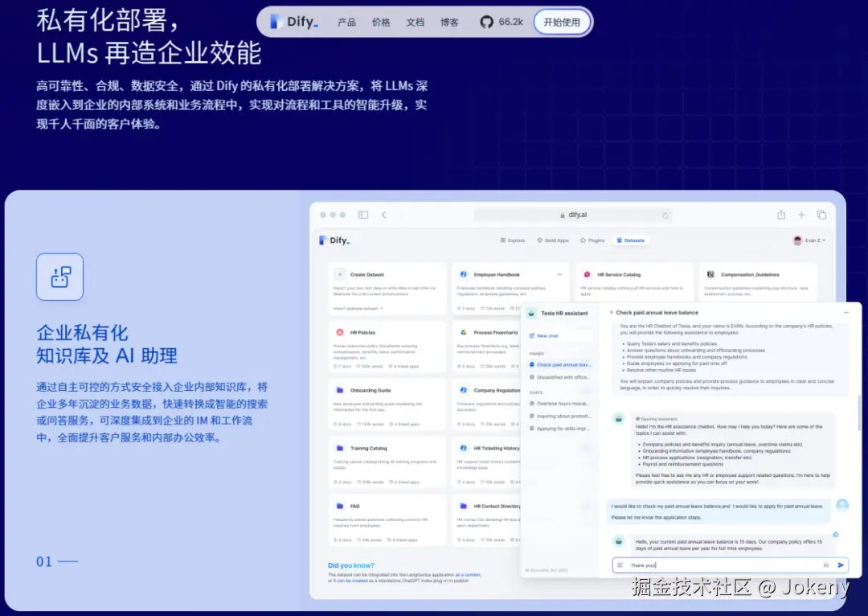Toggle the browser sidebar icon in mockup

pyautogui.click(x=363, y=215)
